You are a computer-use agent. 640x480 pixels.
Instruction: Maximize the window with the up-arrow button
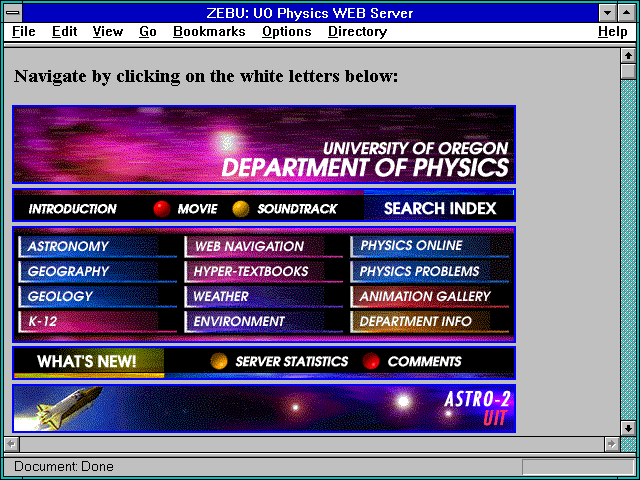pyautogui.click(x=627, y=13)
